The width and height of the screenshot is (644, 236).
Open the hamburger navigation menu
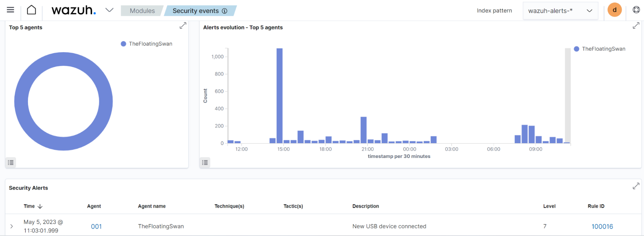click(10, 10)
